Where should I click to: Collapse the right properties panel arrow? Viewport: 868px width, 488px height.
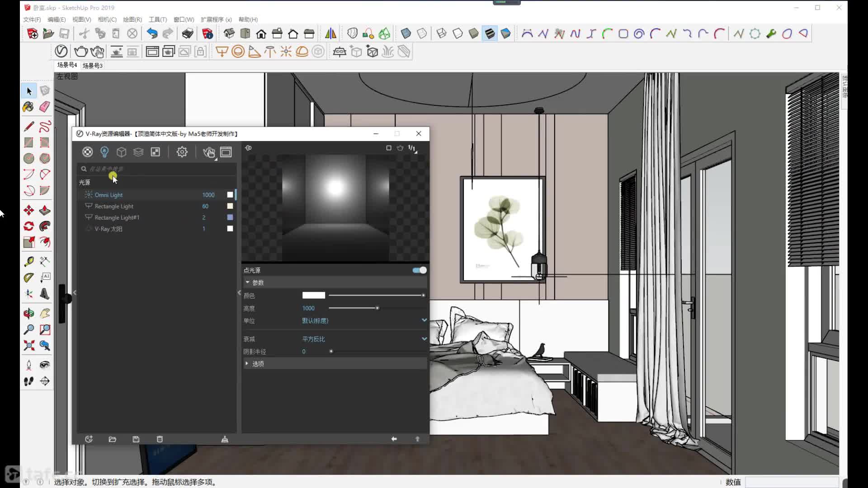click(239, 293)
